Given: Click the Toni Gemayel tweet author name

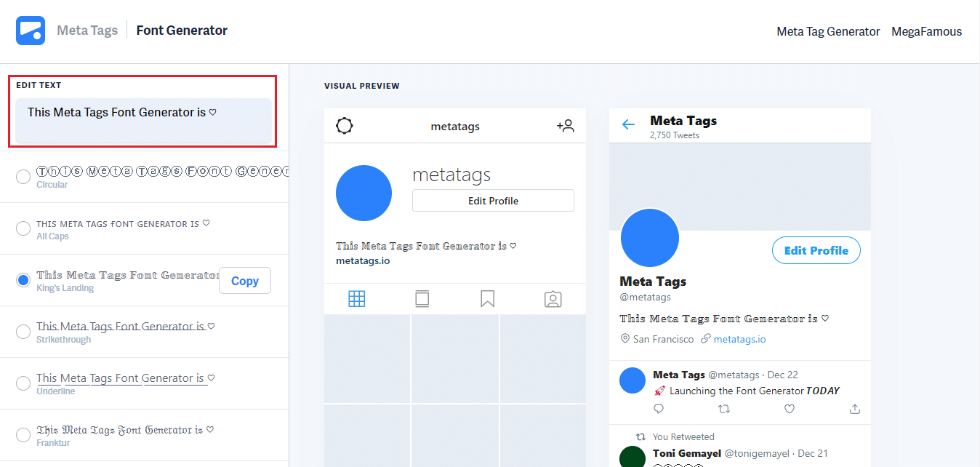Looking at the screenshot, I should [x=687, y=453].
